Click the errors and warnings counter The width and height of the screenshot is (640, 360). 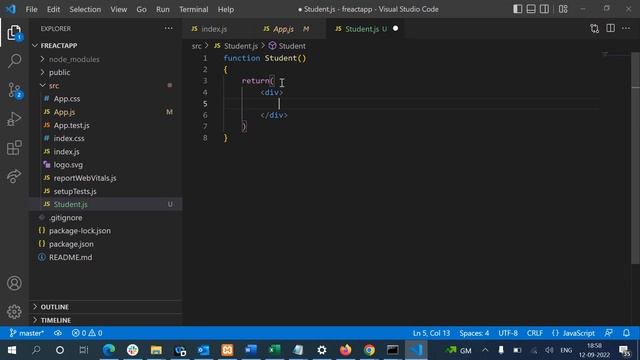click(x=87, y=333)
